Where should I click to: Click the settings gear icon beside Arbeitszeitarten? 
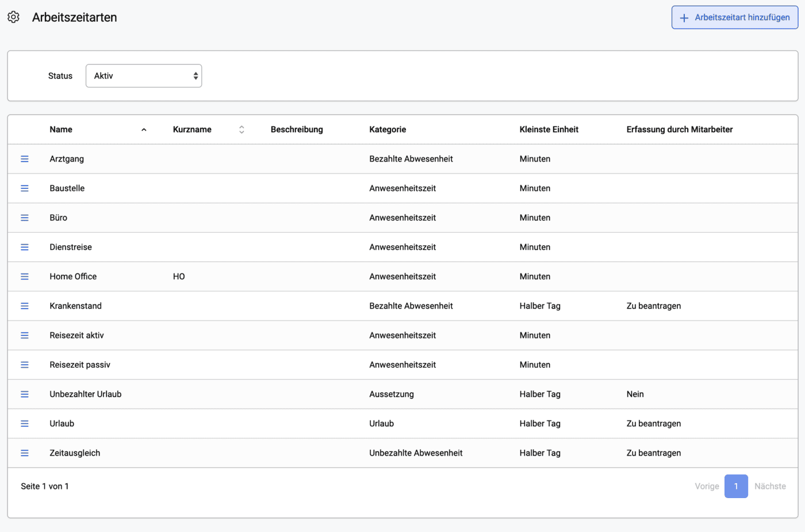tap(13, 17)
